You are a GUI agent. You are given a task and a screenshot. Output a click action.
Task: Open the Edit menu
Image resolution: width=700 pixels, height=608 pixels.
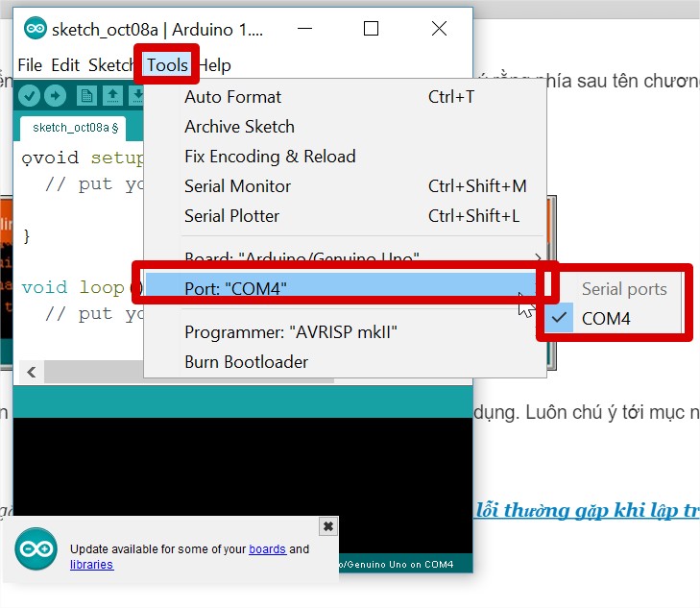coord(65,65)
